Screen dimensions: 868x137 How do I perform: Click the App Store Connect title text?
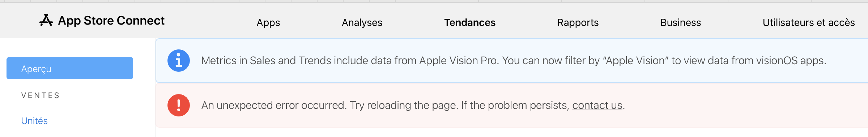pyautogui.click(x=111, y=21)
